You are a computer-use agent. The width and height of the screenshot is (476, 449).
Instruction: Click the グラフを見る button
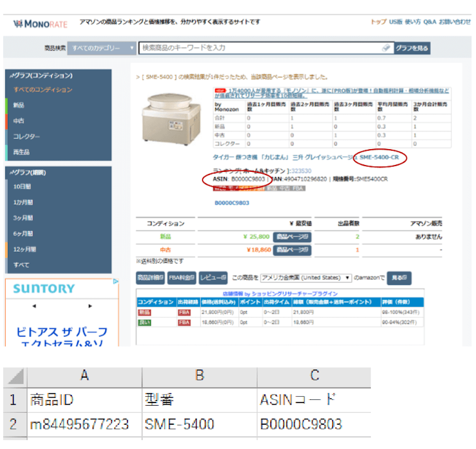coord(412,48)
